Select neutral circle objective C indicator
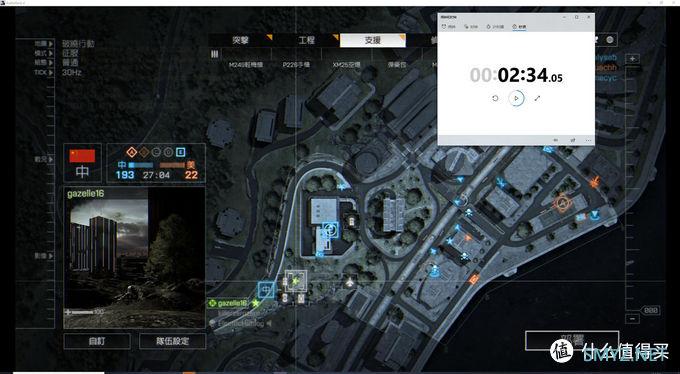680x374 pixels. [156, 152]
